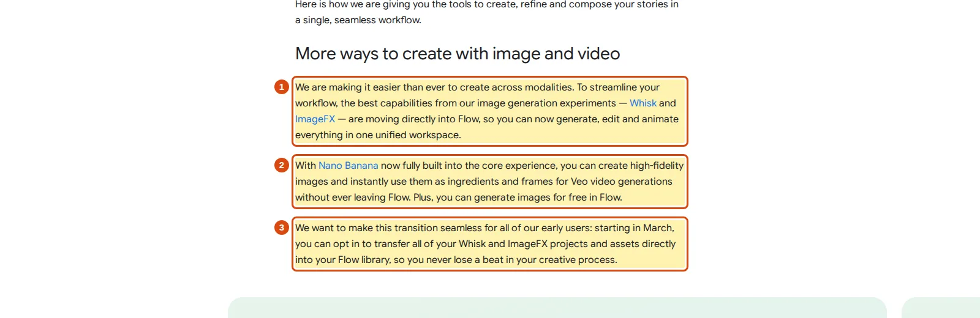980x318 pixels.
Task: Open the ImageFX link
Action: pyautogui.click(x=315, y=119)
